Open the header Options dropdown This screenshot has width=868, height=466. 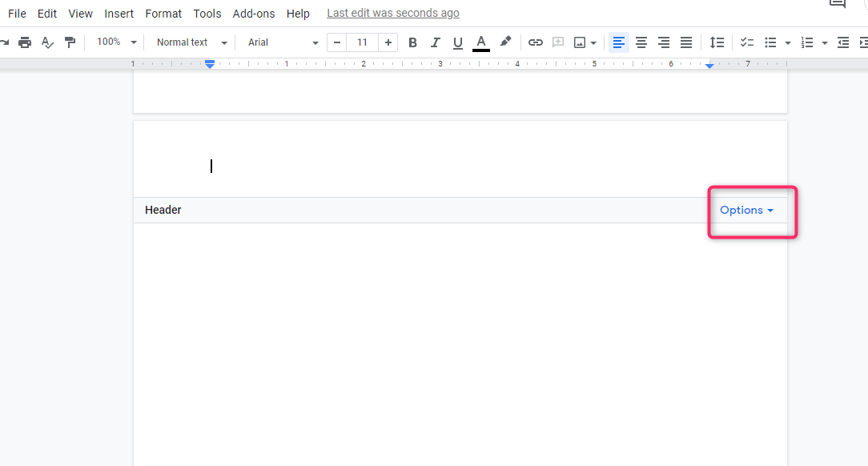(746, 210)
